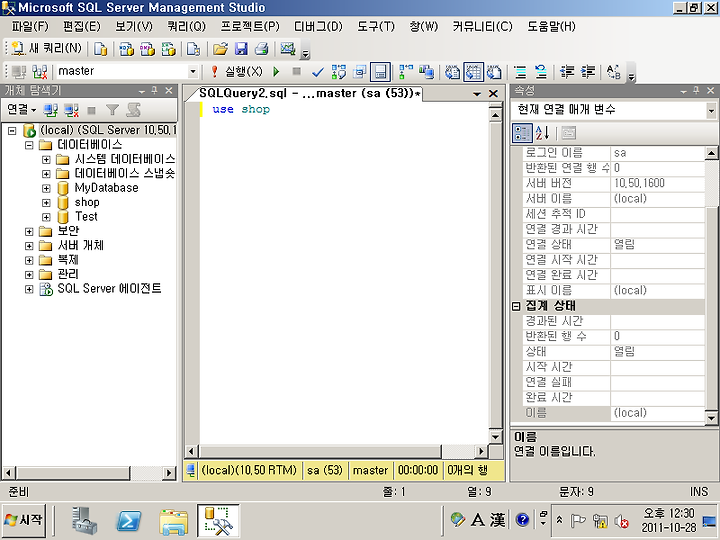Select shop database in tree
Image resolution: width=720 pixels, height=540 pixels.
coord(87,202)
